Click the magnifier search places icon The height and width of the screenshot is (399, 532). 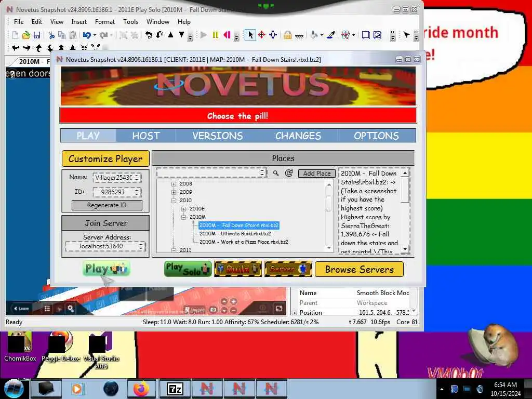click(x=276, y=174)
